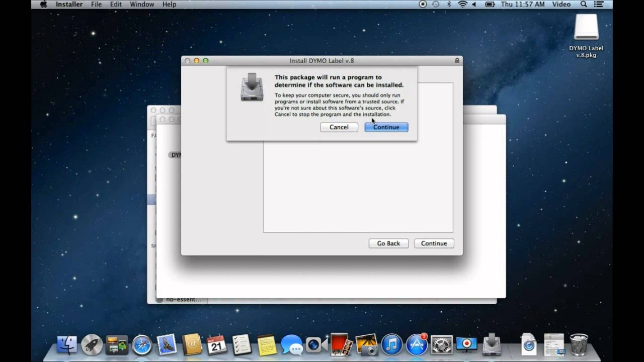Click the Bluetooth menu bar icon
Screen dimensions: 644x362
click(449, 5)
